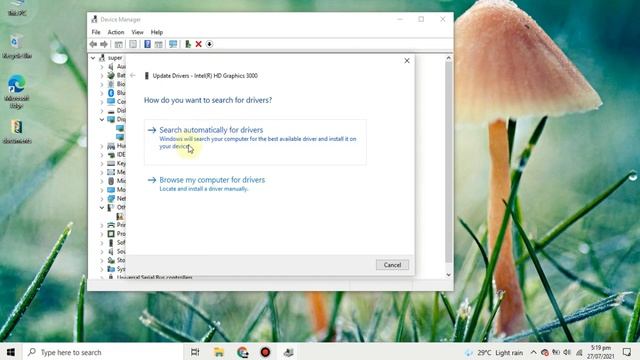Click the Show/Hide console tree toolbar icon
640x360 pixels.
118,44
